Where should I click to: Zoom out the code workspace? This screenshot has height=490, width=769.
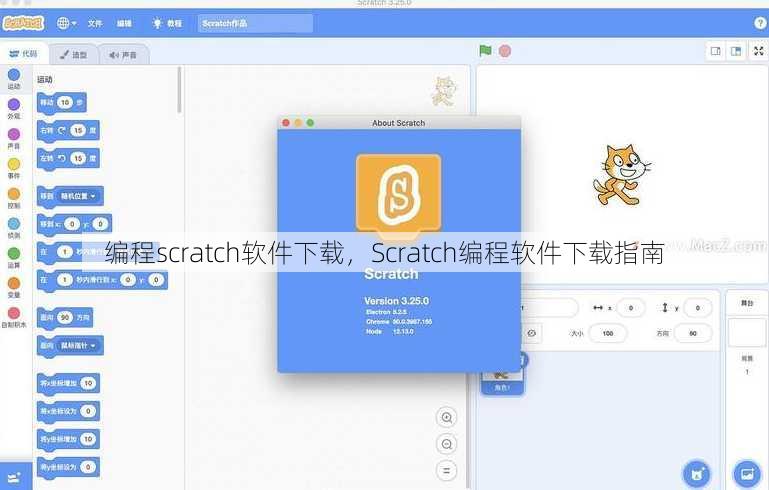pos(446,444)
